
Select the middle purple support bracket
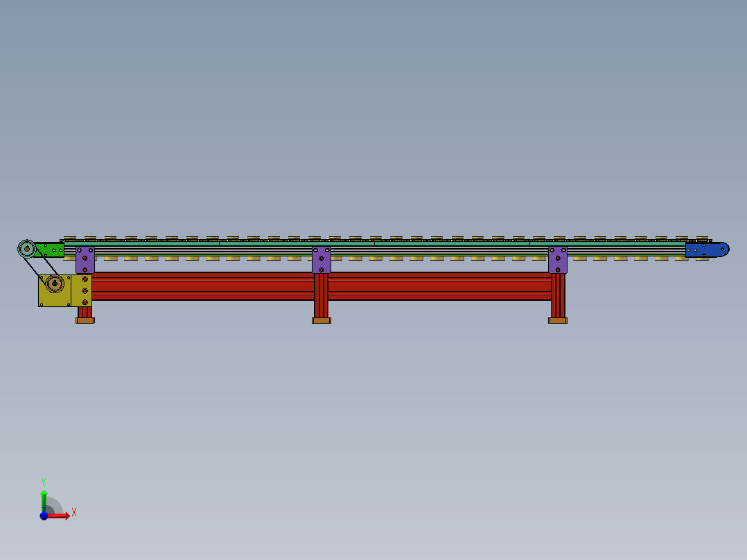click(x=321, y=260)
